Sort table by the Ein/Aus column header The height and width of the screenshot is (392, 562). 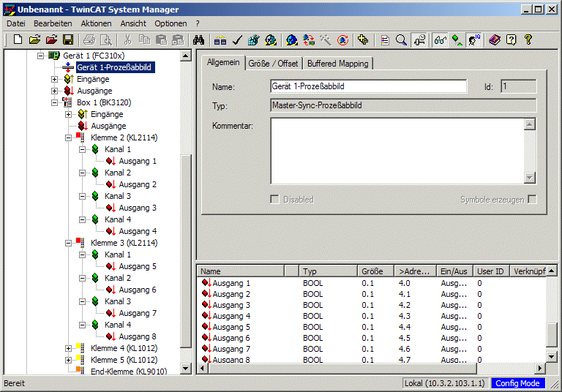pyautogui.click(x=454, y=271)
